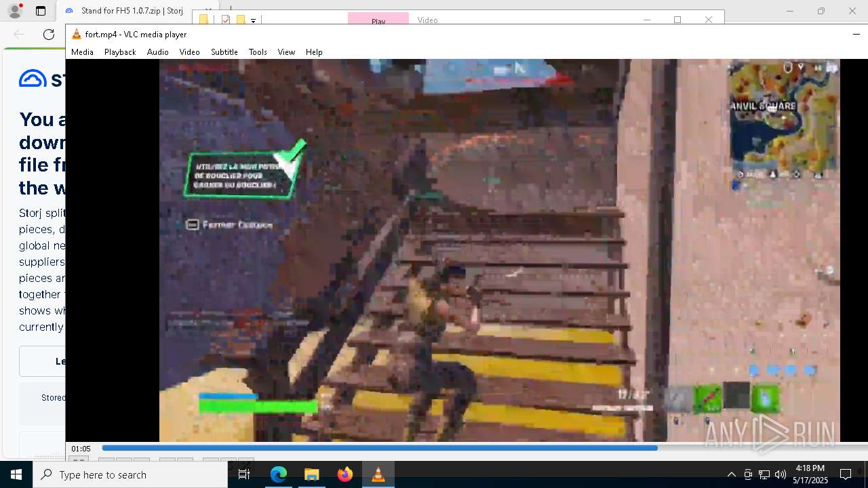Viewport: 868px width, 488px height.
Task: Click the Play tab in File Explorer window
Action: click(378, 20)
